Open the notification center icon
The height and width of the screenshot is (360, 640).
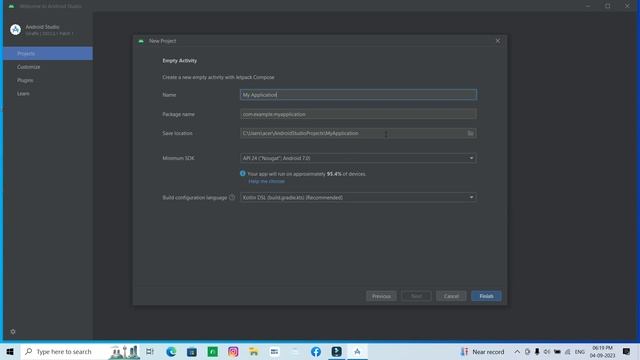tap(627, 351)
